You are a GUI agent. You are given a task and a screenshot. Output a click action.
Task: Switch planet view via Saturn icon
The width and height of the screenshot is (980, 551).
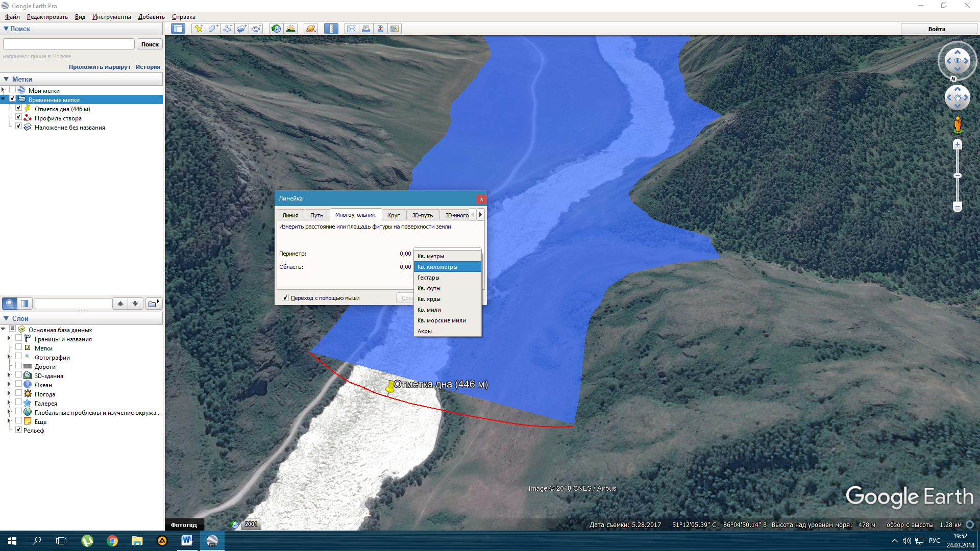311,29
